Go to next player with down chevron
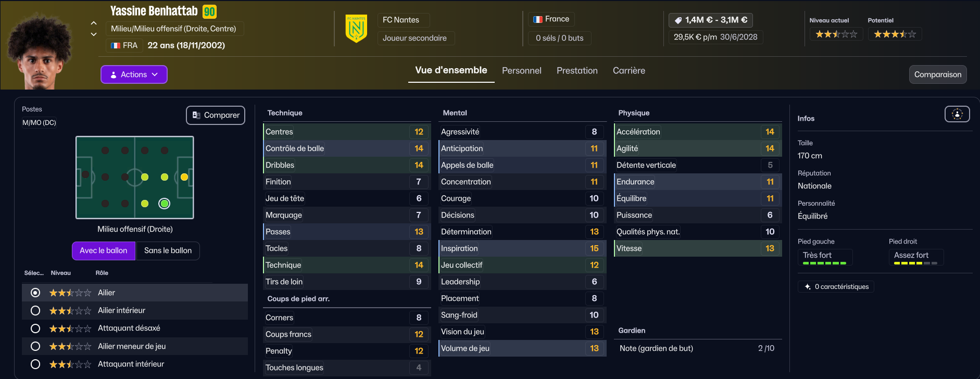 [x=94, y=34]
